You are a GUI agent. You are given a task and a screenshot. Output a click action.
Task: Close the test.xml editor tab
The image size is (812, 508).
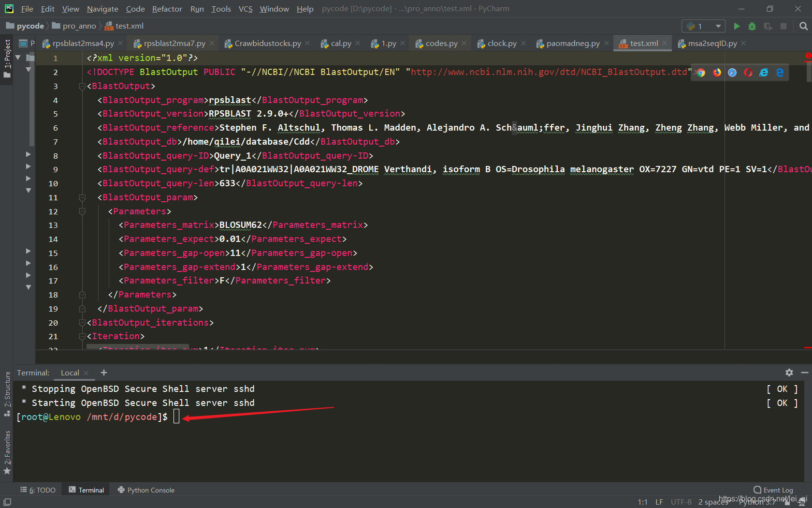click(x=665, y=43)
